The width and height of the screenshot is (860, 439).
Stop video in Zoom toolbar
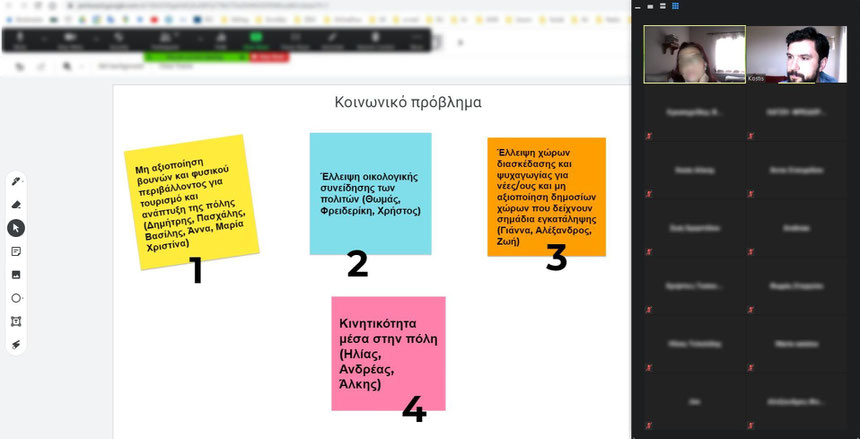click(x=70, y=40)
